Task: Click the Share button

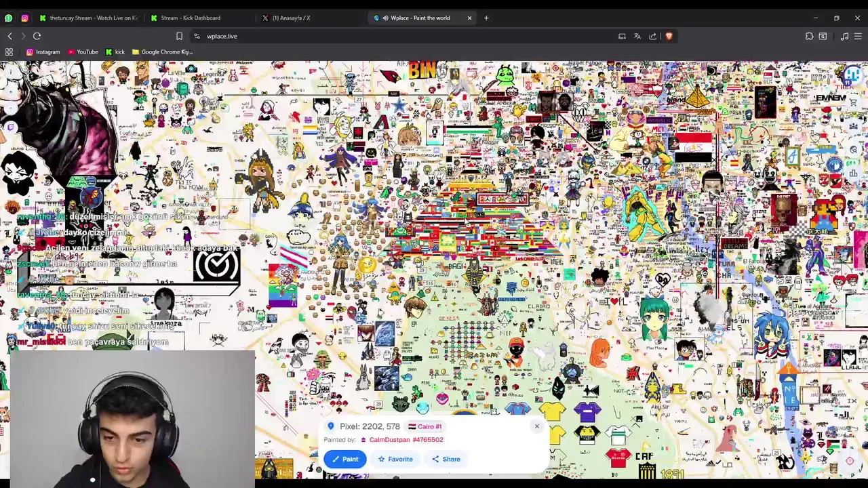Action: click(x=446, y=459)
